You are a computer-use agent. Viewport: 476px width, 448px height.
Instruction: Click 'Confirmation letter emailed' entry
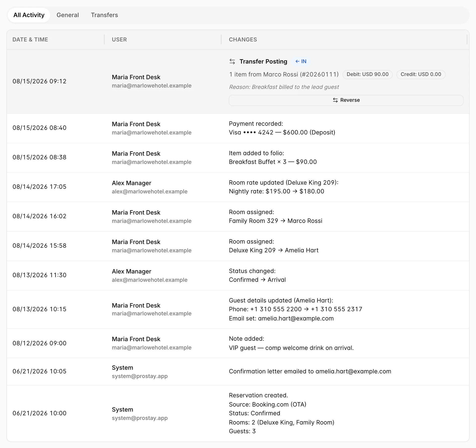point(310,371)
